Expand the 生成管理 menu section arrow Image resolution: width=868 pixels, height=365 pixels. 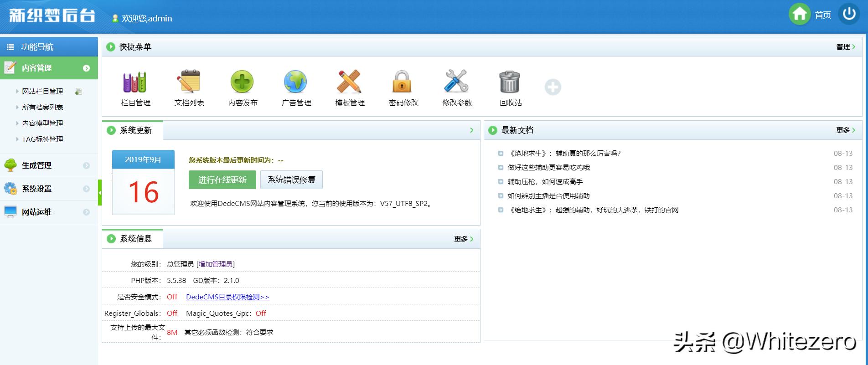(x=86, y=165)
